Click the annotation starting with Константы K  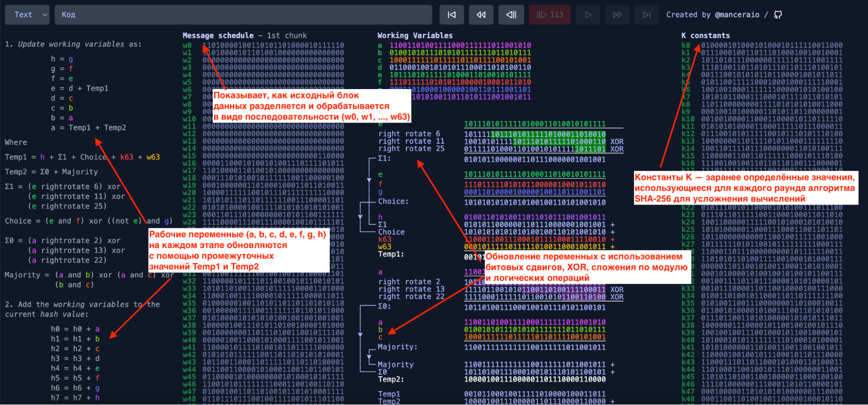(745, 188)
